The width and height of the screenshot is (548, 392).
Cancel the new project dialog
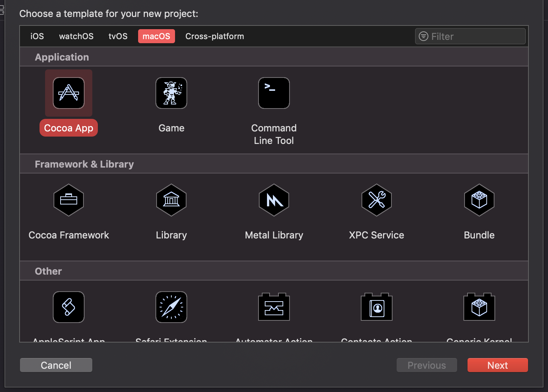56,365
